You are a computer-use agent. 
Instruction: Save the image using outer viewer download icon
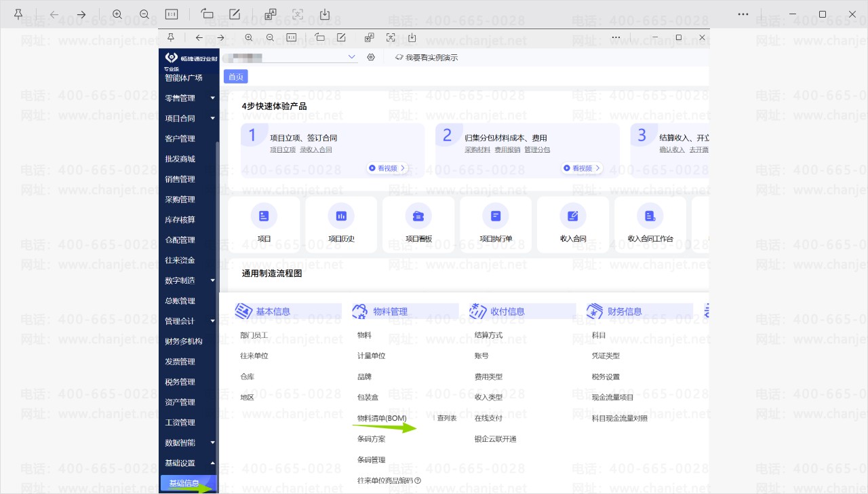(325, 14)
